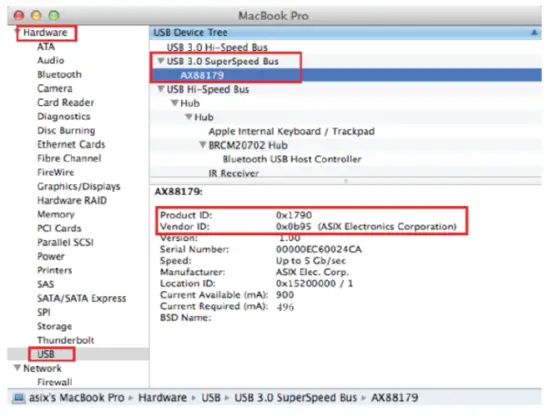Click the pane splitter handle dot
Screen dimensions: 550x416
coord(346,181)
